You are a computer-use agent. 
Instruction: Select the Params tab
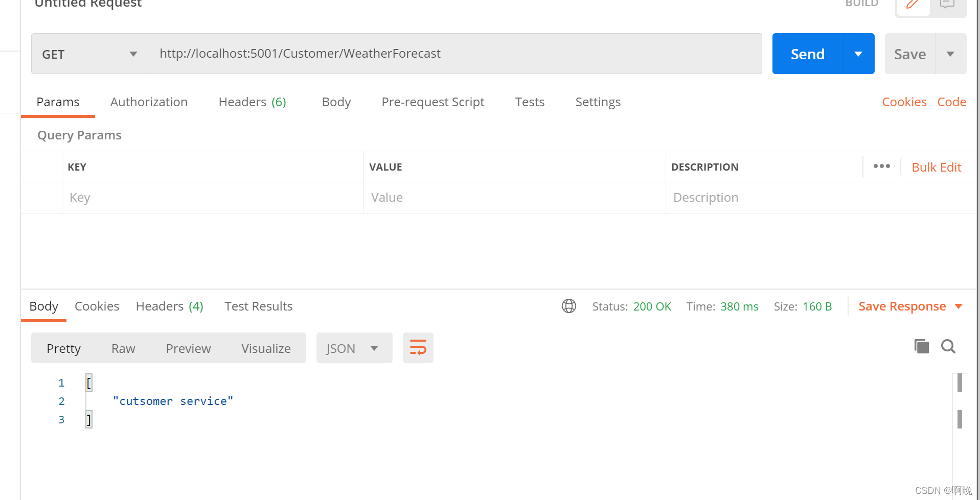click(58, 102)
